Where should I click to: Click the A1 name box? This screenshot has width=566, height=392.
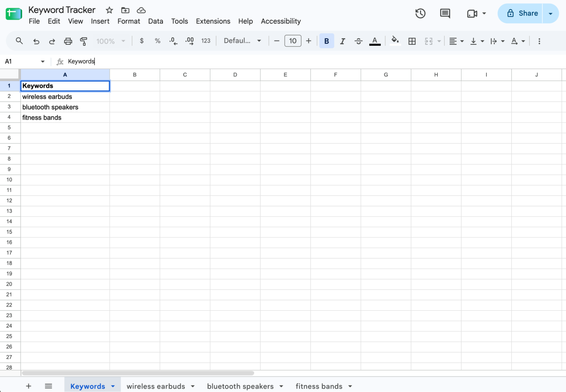click(25, 61)
